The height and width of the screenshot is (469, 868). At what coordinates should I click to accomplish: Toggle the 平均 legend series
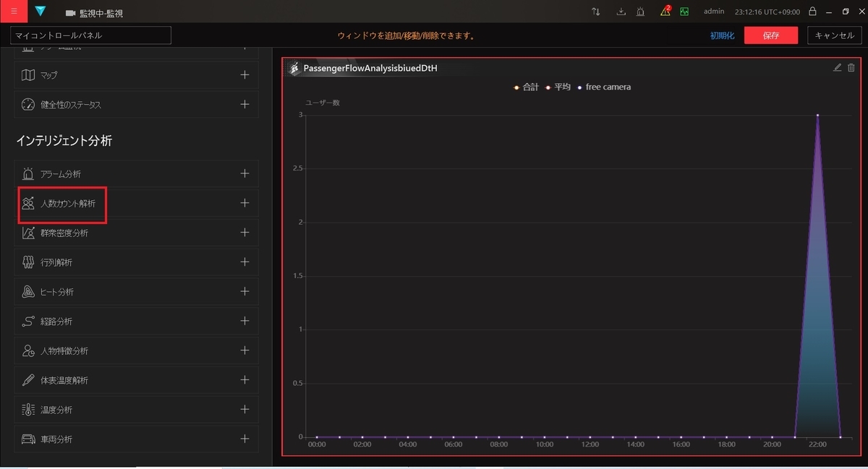558,87
